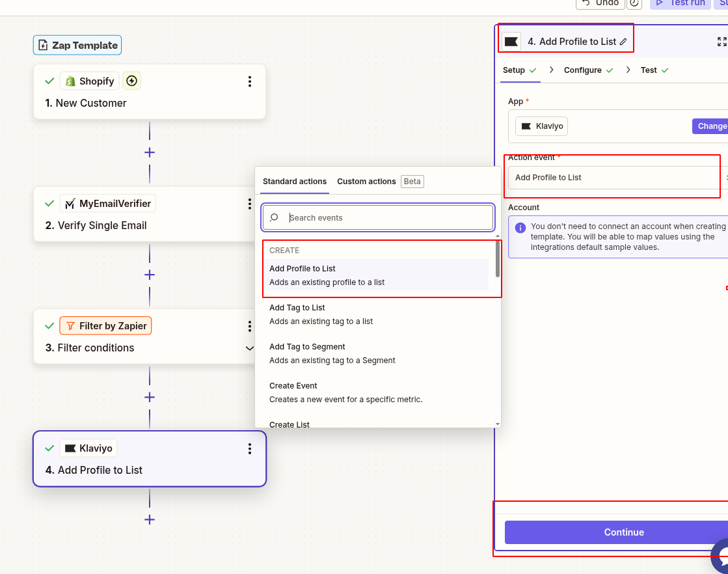728x574 pixels.
Task: Open the Action event dropdown
Action: tap(612, 177)
